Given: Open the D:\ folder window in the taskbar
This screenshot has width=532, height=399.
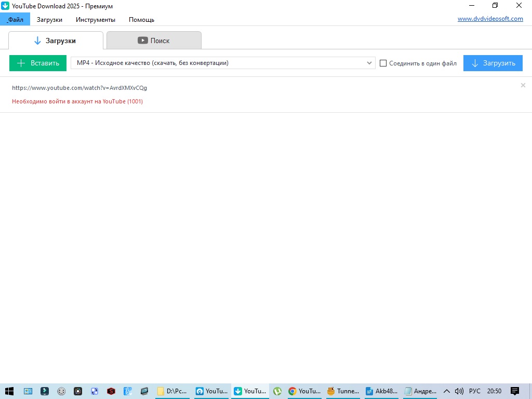Looking at the screenshot, I should pos(172,391).
